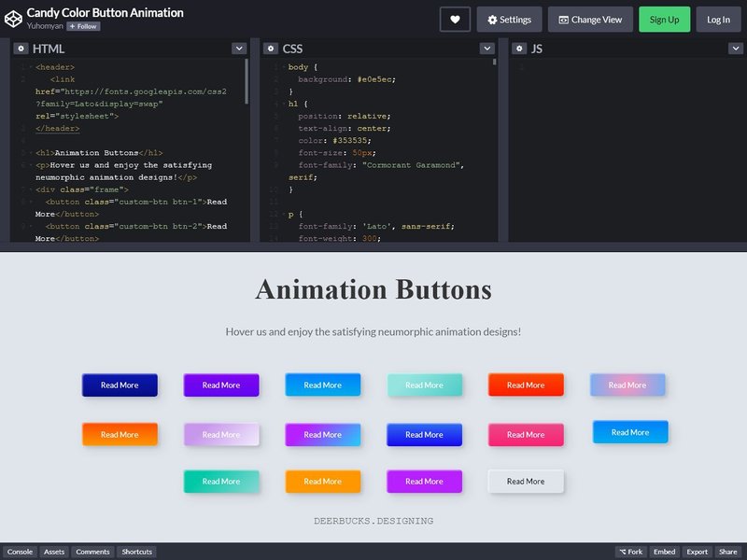Image resolution: width=747 pixels, height=560 pixels.
Task: Click the teal green Read More button
Action: click(221, 482)
